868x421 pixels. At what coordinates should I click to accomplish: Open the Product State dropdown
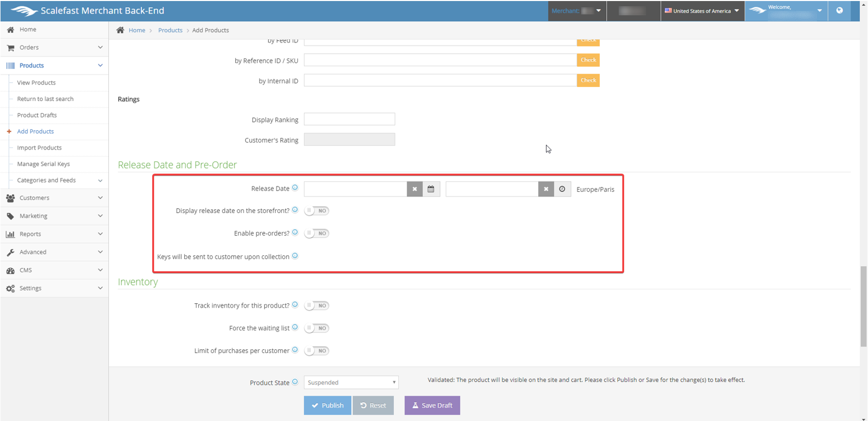coord(351,382)
